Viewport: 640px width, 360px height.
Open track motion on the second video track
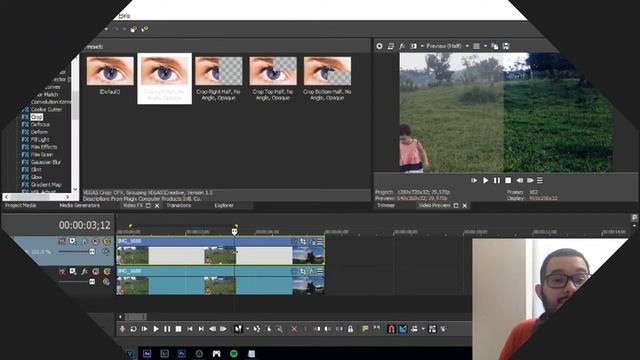(73, 271)
